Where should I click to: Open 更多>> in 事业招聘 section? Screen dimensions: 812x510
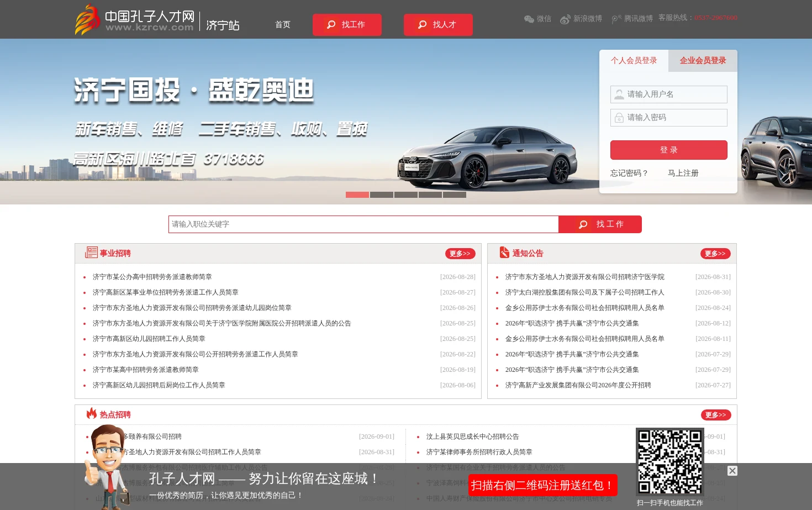coord(460,254)
